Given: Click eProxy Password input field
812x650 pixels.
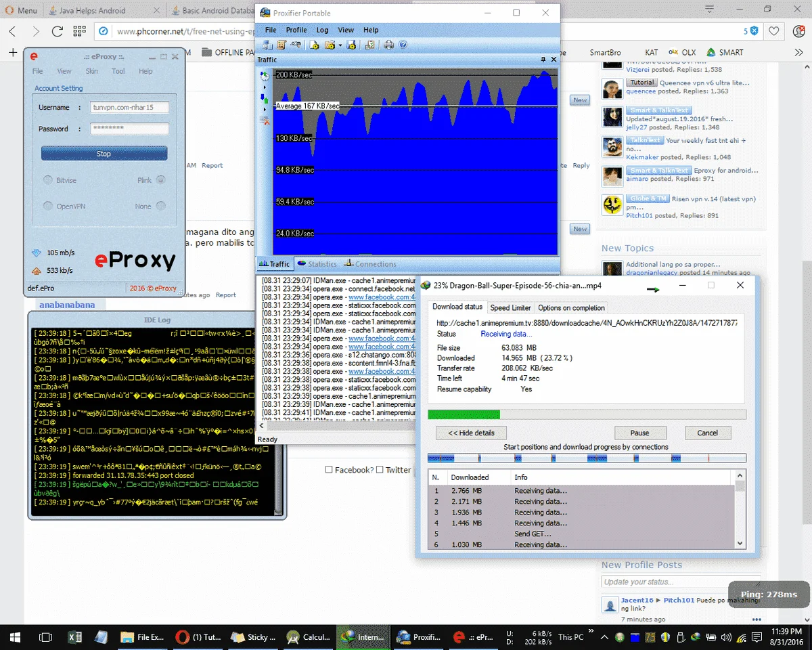Looking at the screenshot, I should 129,129.
